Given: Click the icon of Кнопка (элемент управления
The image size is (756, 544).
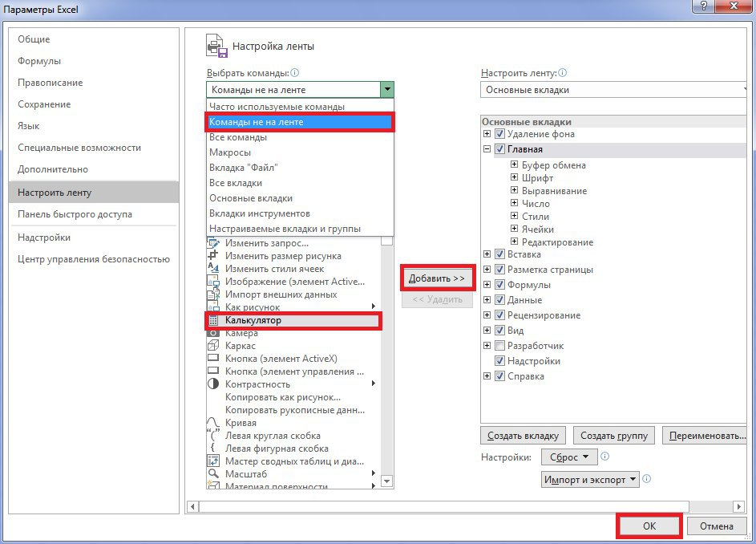Looking at the screenshot, I should (213, 371).
